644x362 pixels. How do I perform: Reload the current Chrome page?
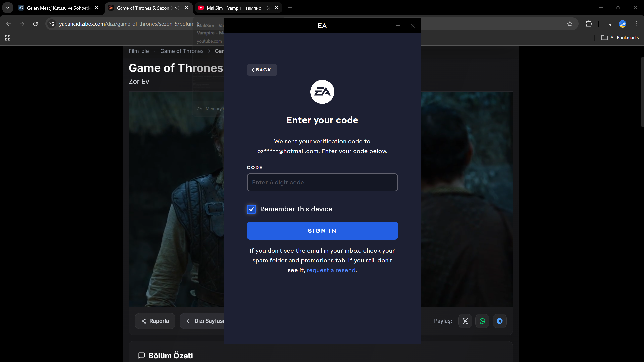35,24
